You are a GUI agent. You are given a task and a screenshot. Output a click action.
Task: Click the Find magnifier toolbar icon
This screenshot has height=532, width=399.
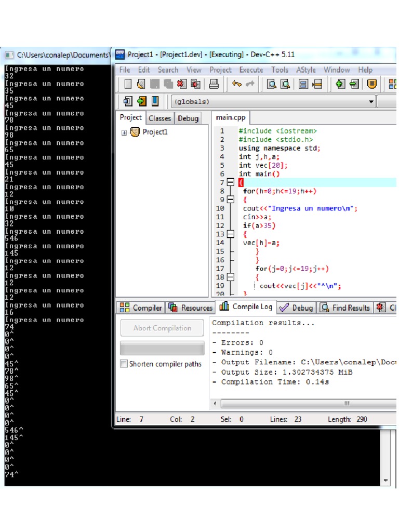(271, 84)
